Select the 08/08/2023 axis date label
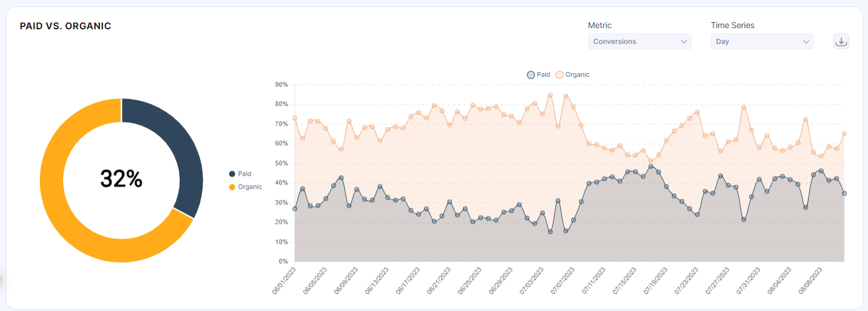 click(811, 281)
